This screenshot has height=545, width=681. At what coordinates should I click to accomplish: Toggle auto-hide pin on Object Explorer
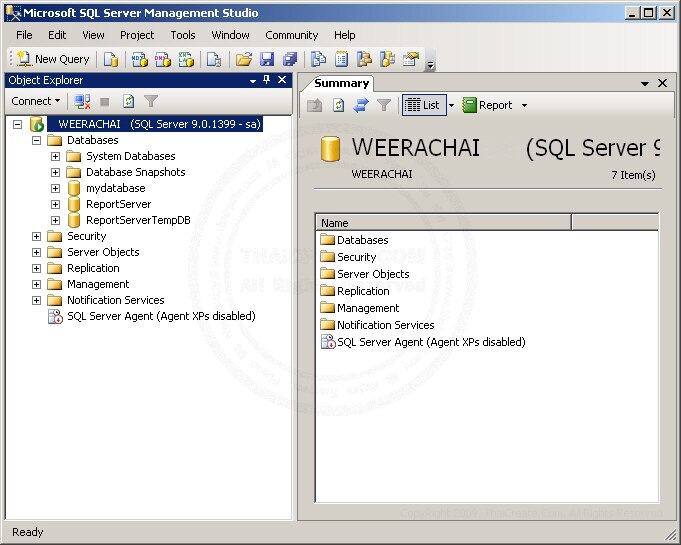point(267,80)
